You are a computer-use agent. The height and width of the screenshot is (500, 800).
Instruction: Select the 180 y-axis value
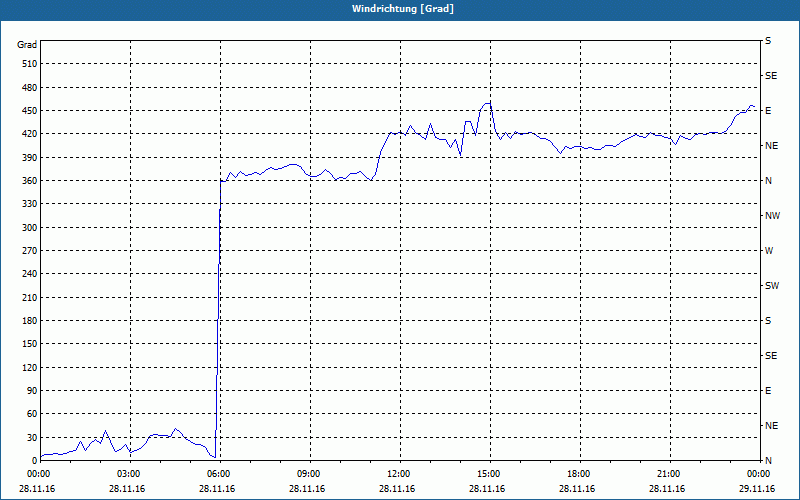[30, 321]
